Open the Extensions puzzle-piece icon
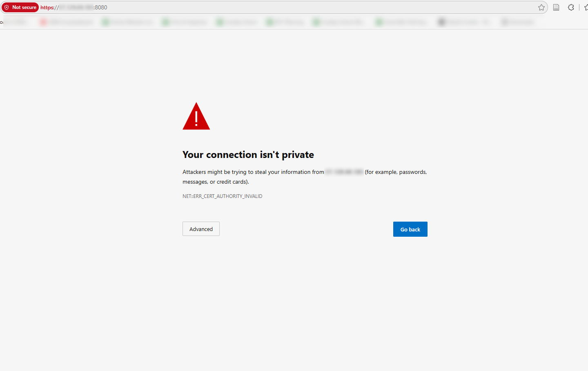The height and width of the screenshot is (371, 588). click(x=571, y=7)
